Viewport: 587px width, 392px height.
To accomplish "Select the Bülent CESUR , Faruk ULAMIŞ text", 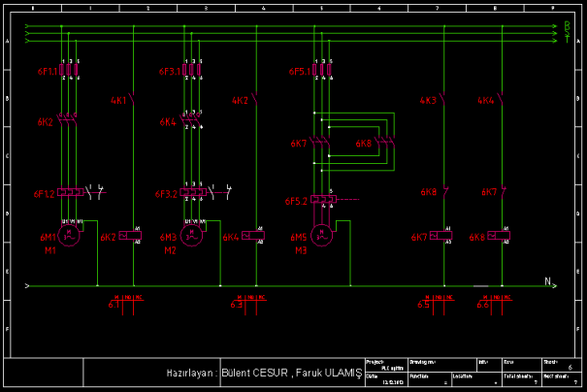I will (x=292, y=373).
